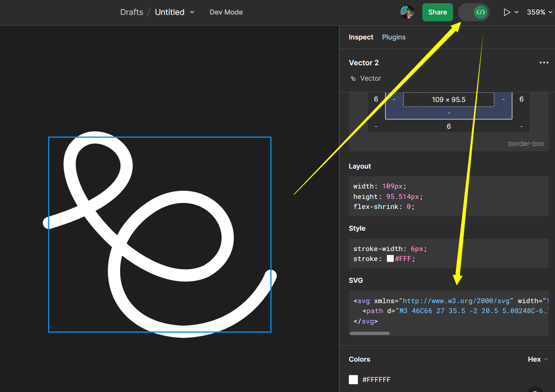The image size is (555, 392).
Task: Click the vector shape icon beside Vector label
Action: (x=353, y=78)
